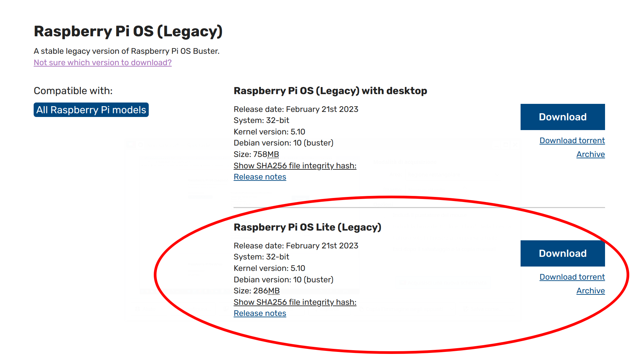Open Release notes for the desktop version
The width and height of the screenshot is (636, 364).
[260, 177]
